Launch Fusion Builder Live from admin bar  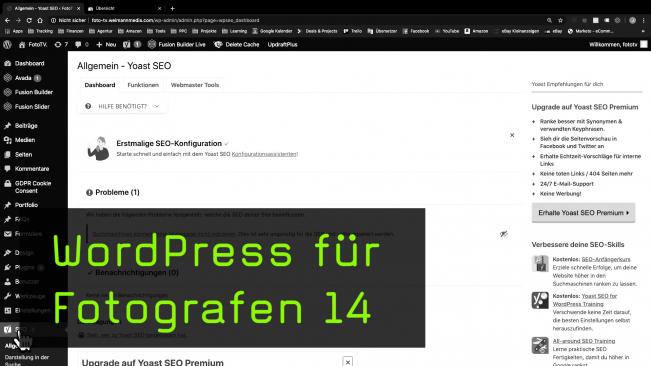177,44
